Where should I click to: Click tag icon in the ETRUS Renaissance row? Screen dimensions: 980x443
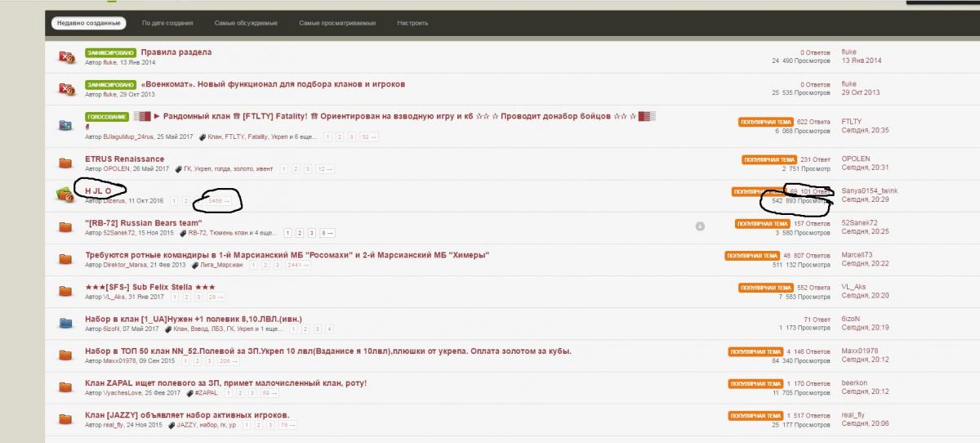point(179,168)
